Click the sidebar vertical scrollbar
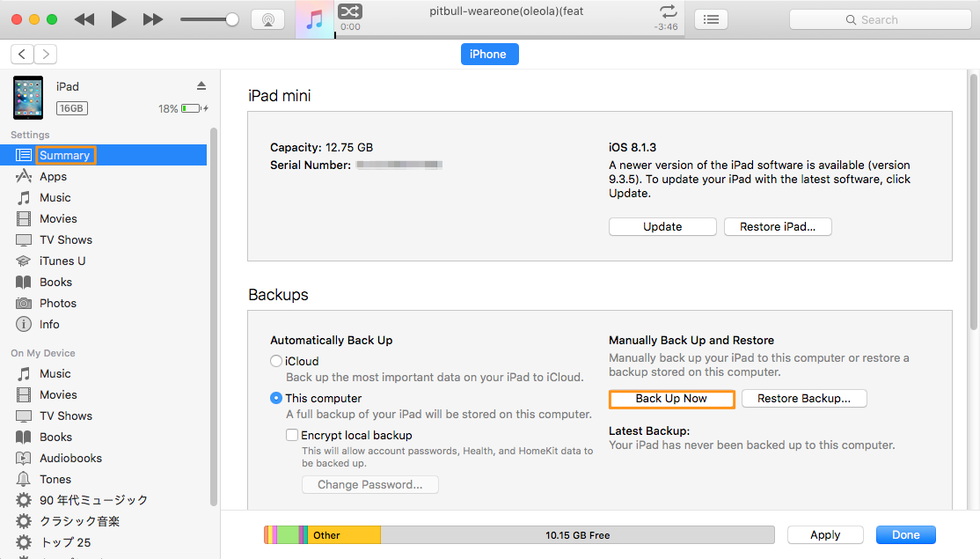Image resolution: width=980 pixels, height=559 pixels. coord(213,317)
